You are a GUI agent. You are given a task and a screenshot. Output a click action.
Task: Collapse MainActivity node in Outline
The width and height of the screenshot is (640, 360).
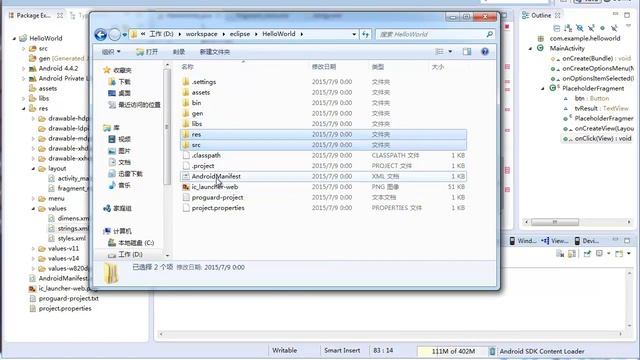pyautogui.click(x=531, y=48)
